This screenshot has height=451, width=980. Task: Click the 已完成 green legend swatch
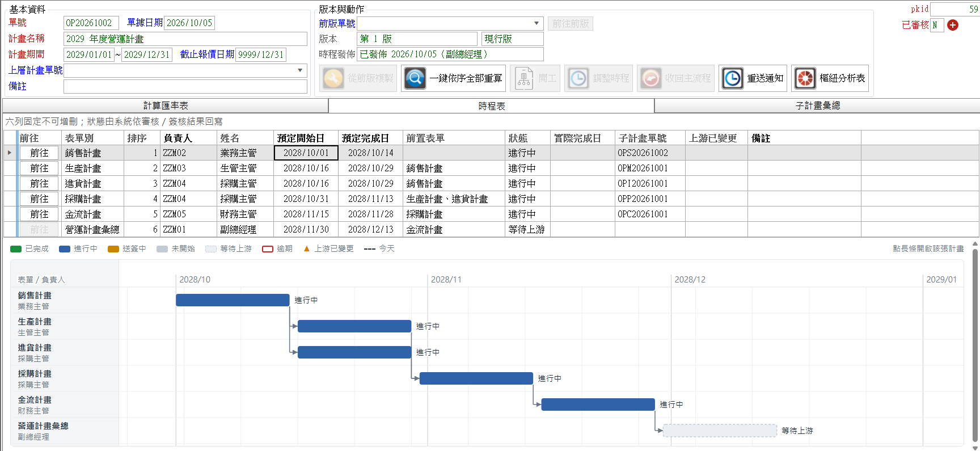click(16, 249)
